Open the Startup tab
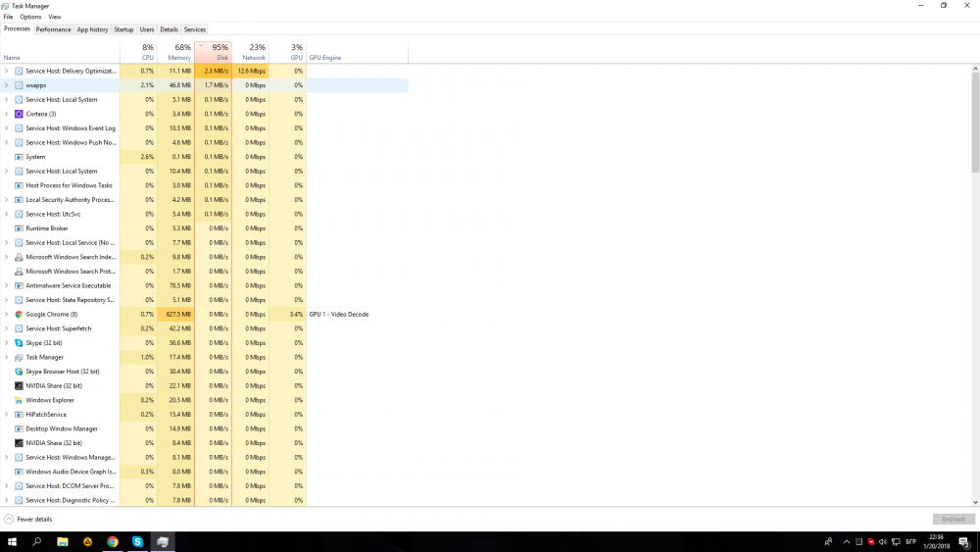Screen dimensions: 980x552 tap(123, 29)
